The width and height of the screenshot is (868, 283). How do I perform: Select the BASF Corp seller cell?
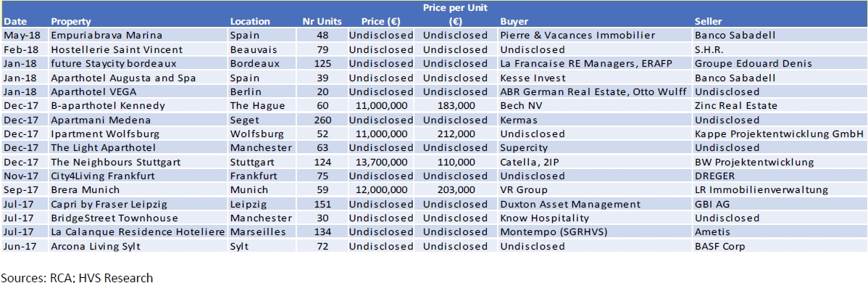718,247
